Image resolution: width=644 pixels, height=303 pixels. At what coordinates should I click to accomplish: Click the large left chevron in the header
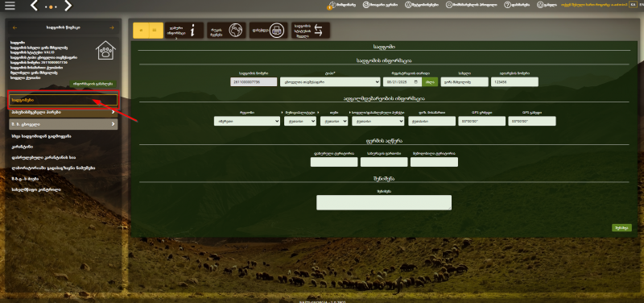click(35, 6)
